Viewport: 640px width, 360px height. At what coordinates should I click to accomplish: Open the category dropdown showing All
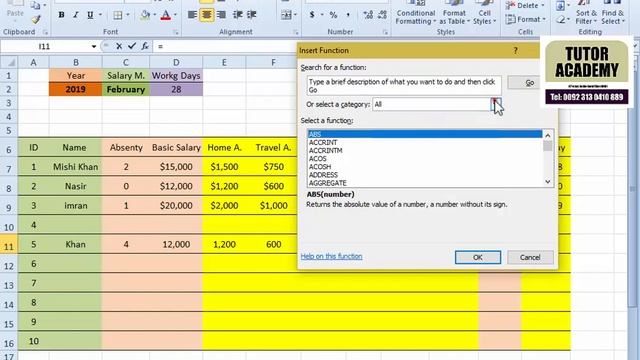tap(496, 104)
